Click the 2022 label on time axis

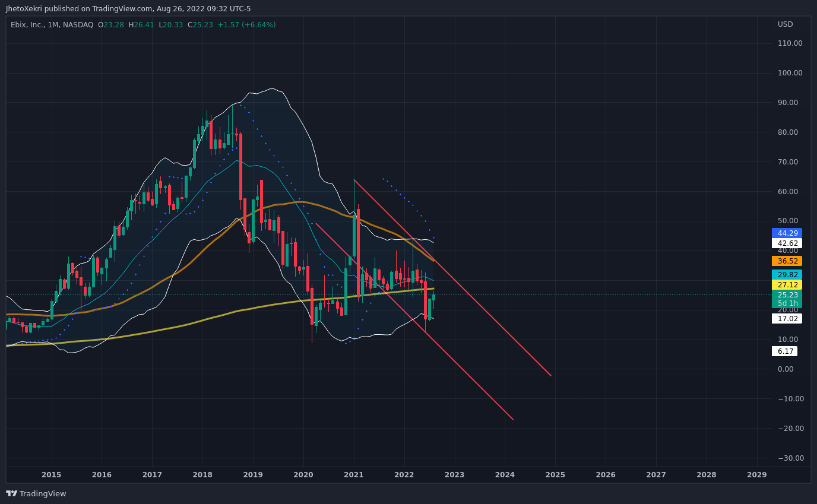pyautogui.click(x=404, y=475)
